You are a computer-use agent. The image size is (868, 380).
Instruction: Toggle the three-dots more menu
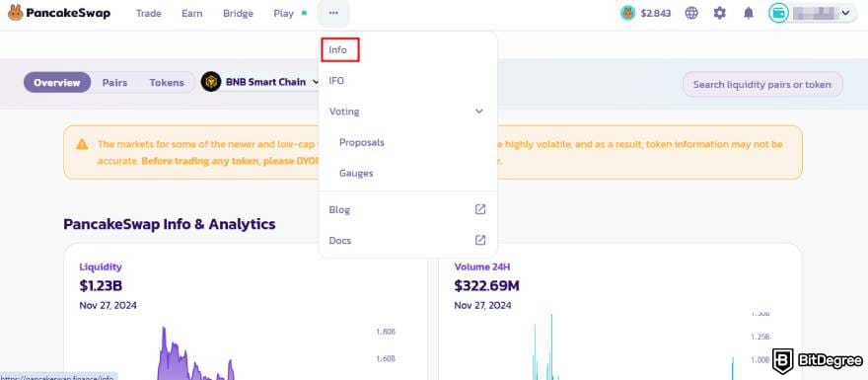[x=333, y=13]
